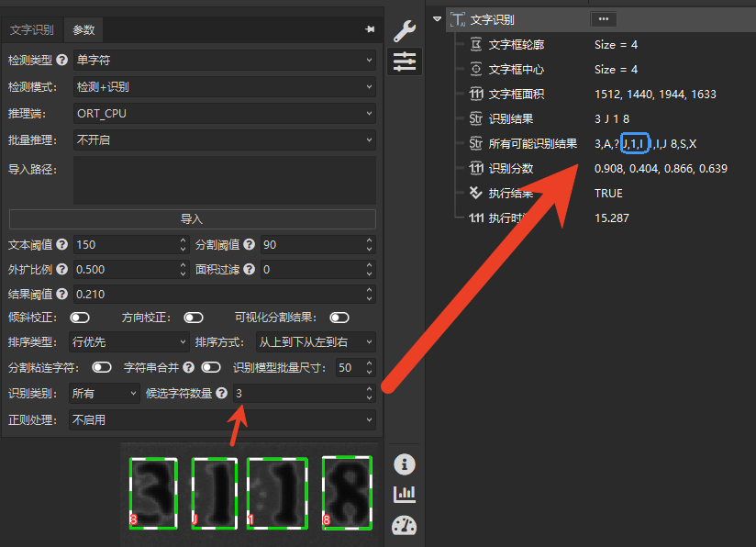
Task: Click the 候选字符数量 field with 3
Action: (305, 393)
